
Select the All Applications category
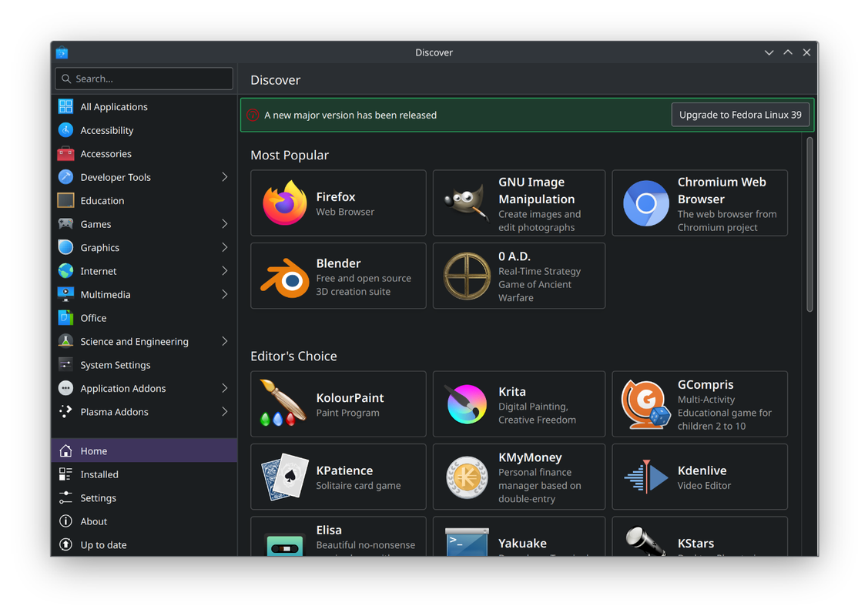point(144,106)
